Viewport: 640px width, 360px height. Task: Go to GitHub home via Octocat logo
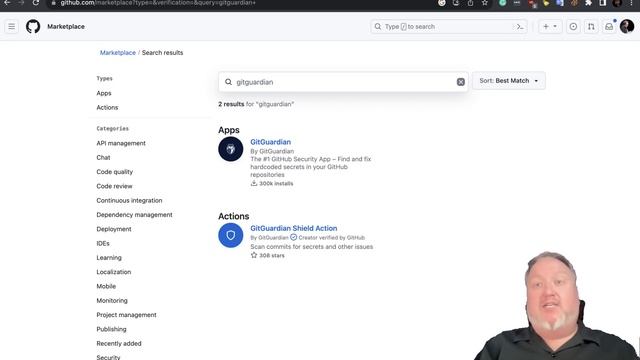coord(33,27)
